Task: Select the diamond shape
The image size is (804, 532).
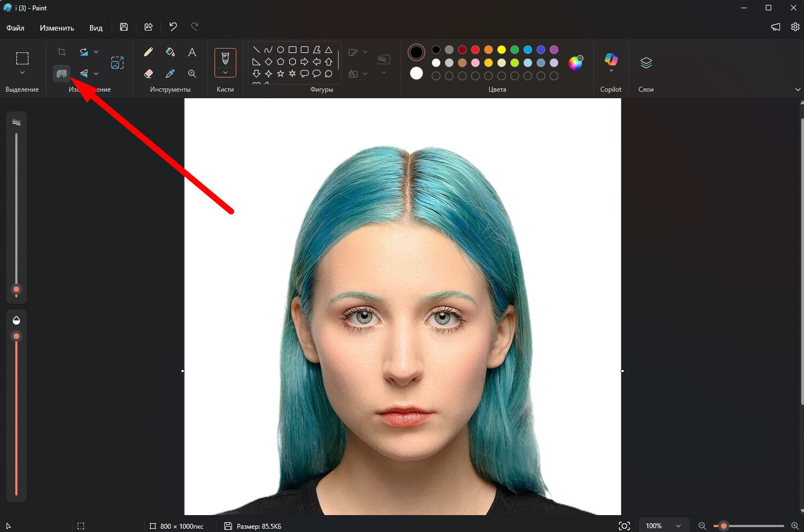Action: tap(269, 62)
